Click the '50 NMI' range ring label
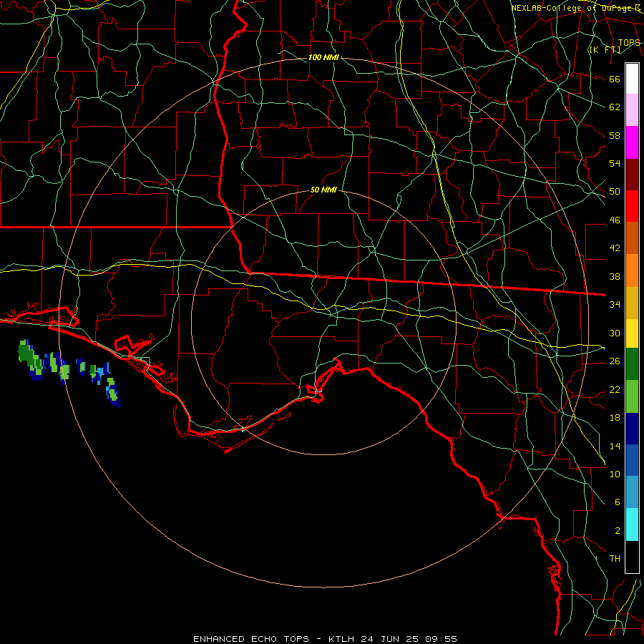This screenshot has width=644, height=644. pyautogui.click(x=323, y=190)
